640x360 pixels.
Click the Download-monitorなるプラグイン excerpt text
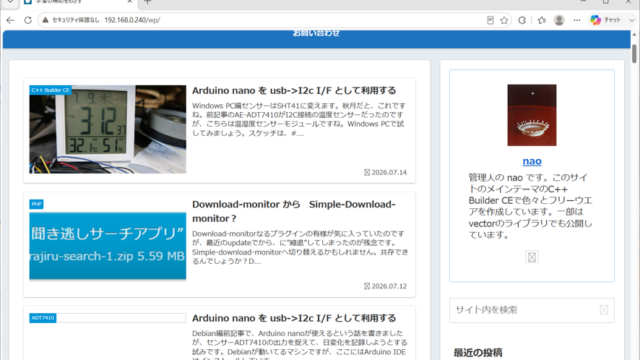[300, 247]
